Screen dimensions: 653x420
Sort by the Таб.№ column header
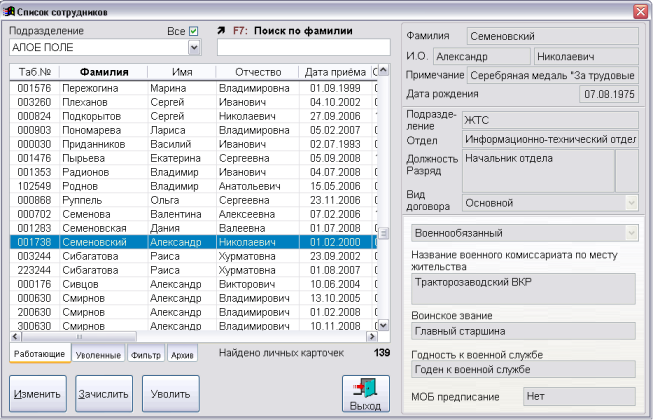(35, 72)
